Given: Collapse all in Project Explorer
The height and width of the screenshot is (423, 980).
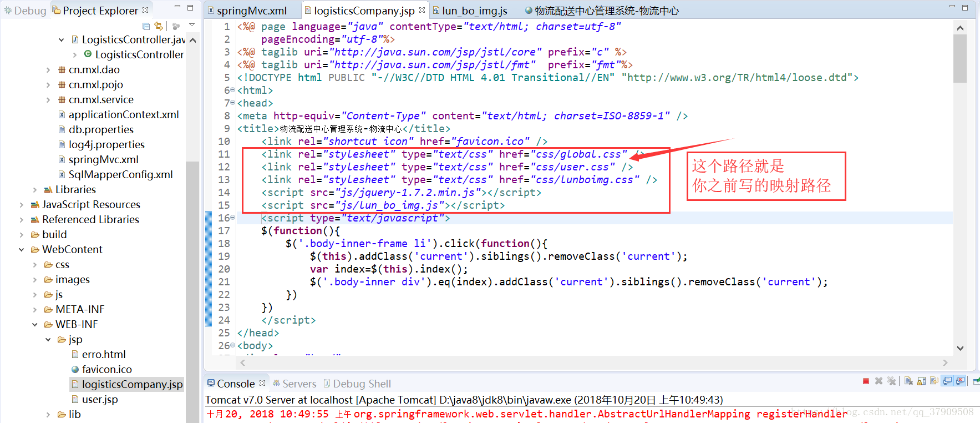Looking at the screenshot, I should point(146,26).
